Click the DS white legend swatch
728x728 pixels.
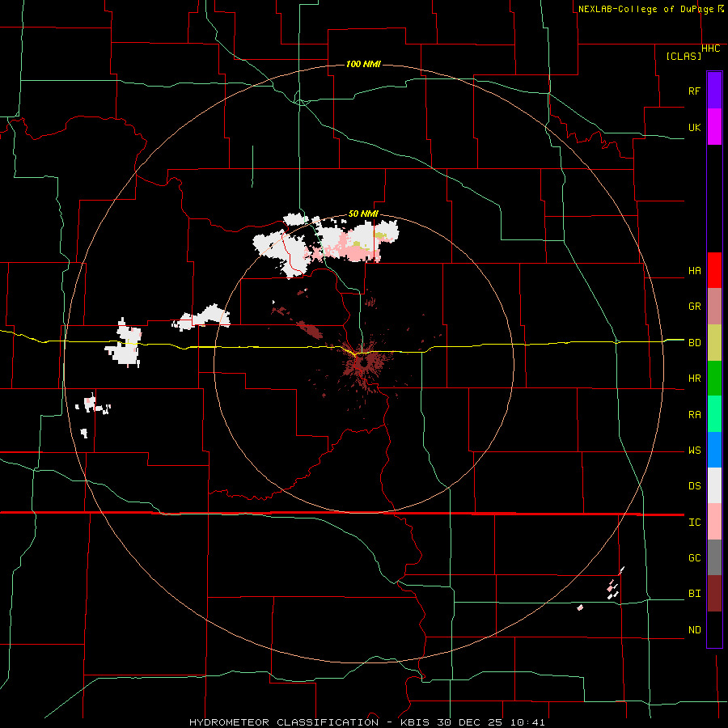(714, 485)
